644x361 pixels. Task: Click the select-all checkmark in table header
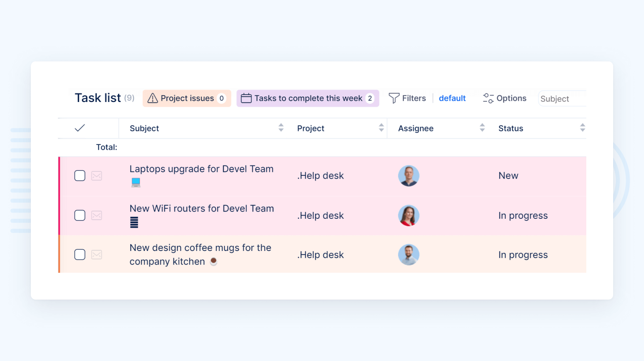point(80,128)
